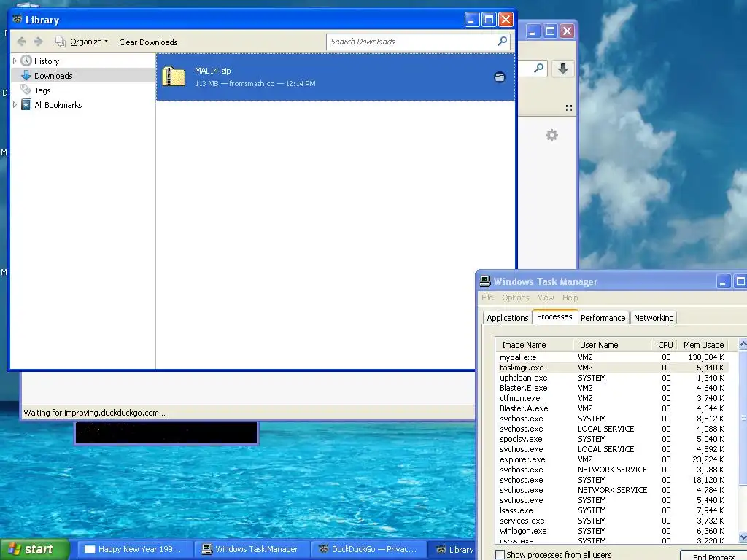Click process list scrollbar down arrow
The image size is (747, 560).
coord(743,537)
